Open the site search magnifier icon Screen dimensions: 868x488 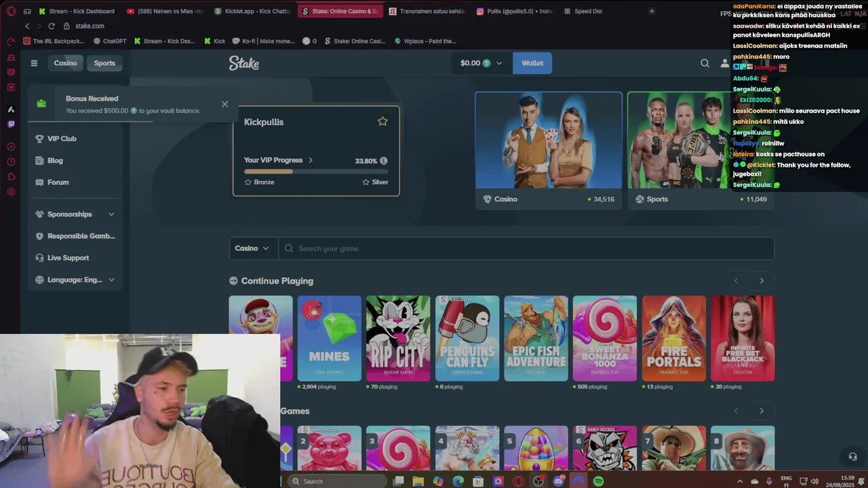pyautogui.click(x=705, y=63)
